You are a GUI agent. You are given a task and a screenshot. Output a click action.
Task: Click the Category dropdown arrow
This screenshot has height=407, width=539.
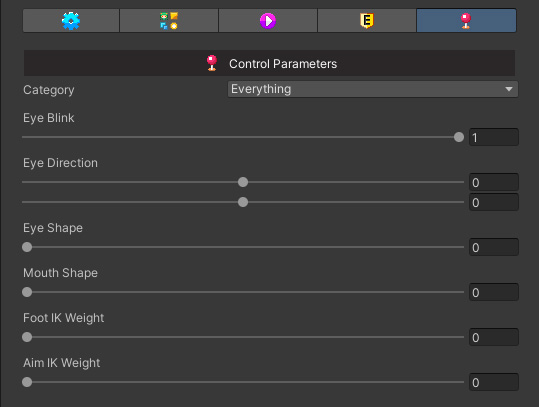coord(509,89)
